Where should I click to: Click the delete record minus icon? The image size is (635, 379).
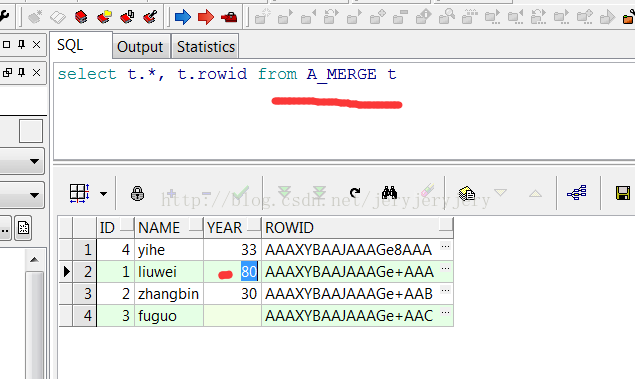point(207,194)
